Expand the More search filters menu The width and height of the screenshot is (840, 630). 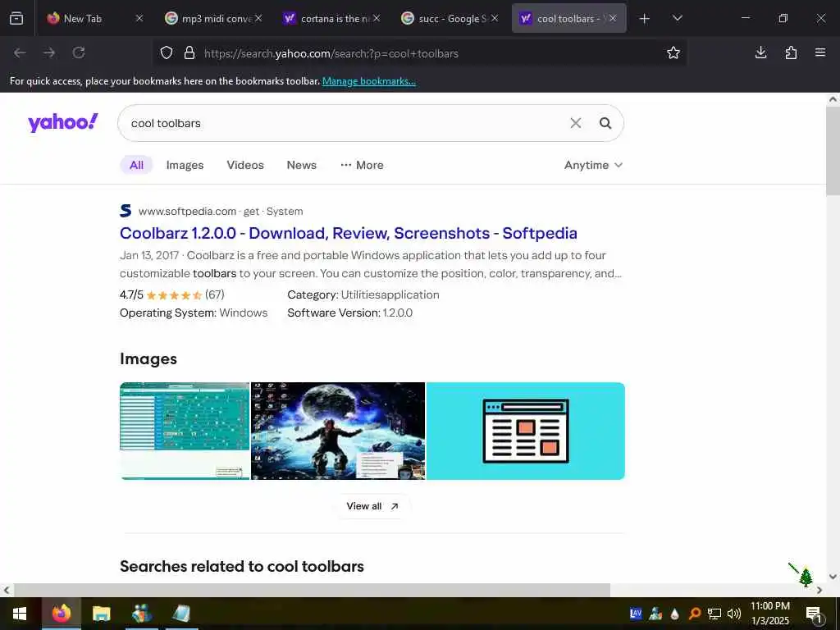click(x=362, y=165)
